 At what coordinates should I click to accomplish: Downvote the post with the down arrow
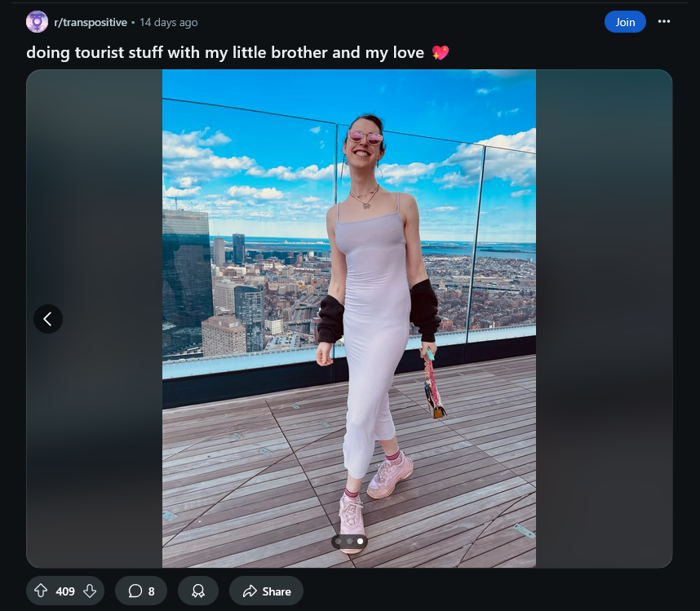pos(90,591)
